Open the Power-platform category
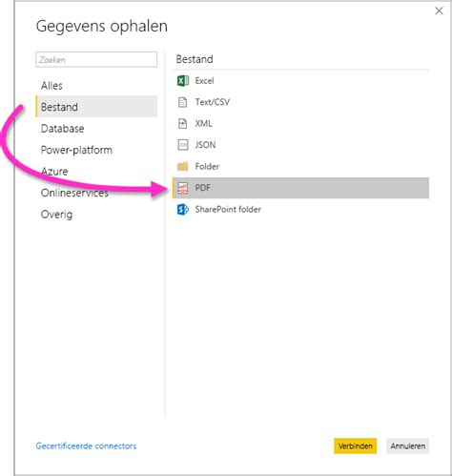This screenshot has width=452, height=476. pos(96,150)
